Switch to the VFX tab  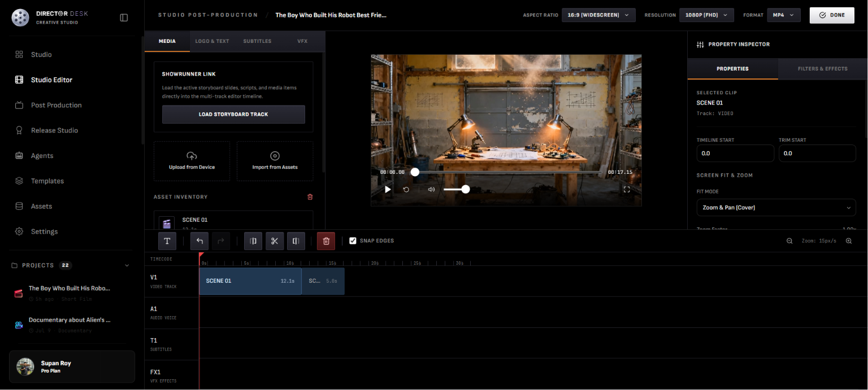pos(302,41)
